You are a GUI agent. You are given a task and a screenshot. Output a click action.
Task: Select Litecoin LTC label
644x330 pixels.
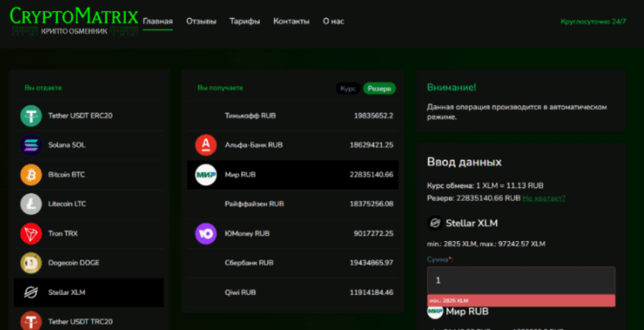(x=67, y=204)
